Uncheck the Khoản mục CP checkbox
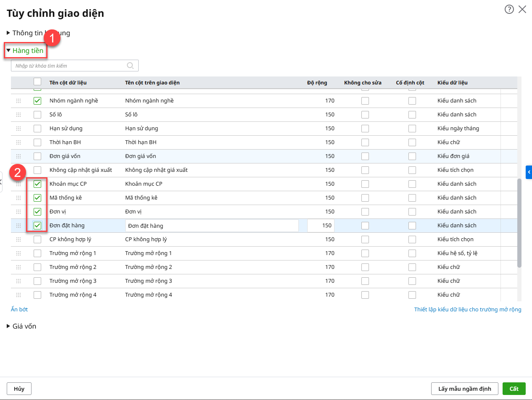 click(x=37, y=184)
